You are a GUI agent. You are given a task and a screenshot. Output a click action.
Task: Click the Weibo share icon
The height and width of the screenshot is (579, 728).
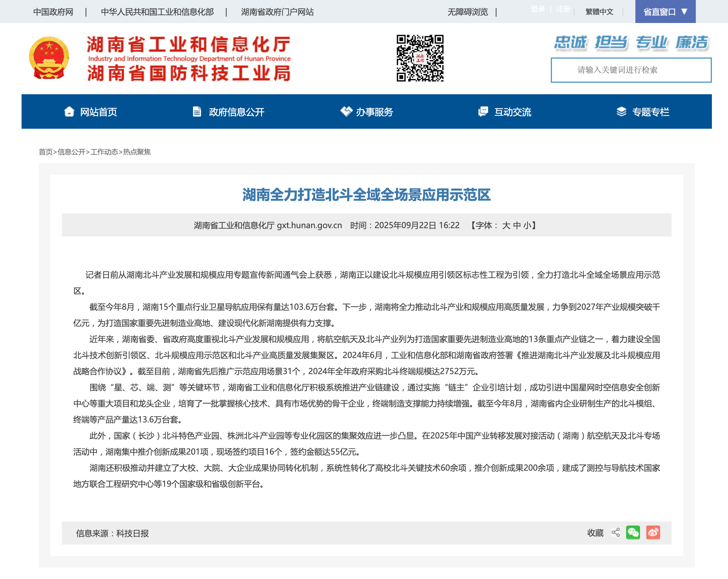pos(653,533)
